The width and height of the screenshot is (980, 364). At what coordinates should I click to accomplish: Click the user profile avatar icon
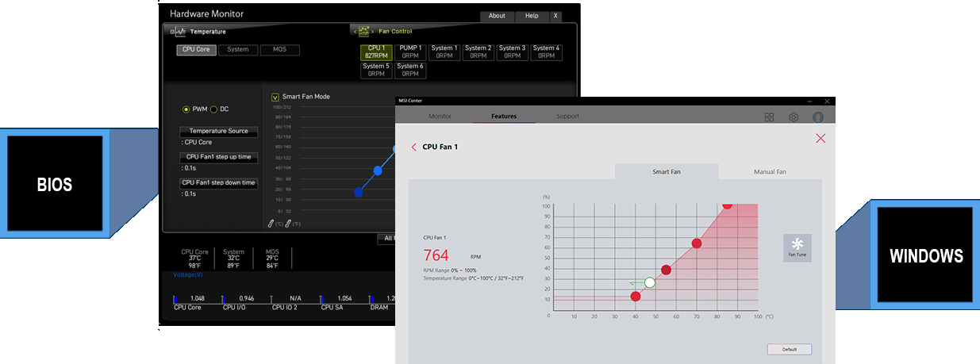pyautogui.click(x=818, y=117)
